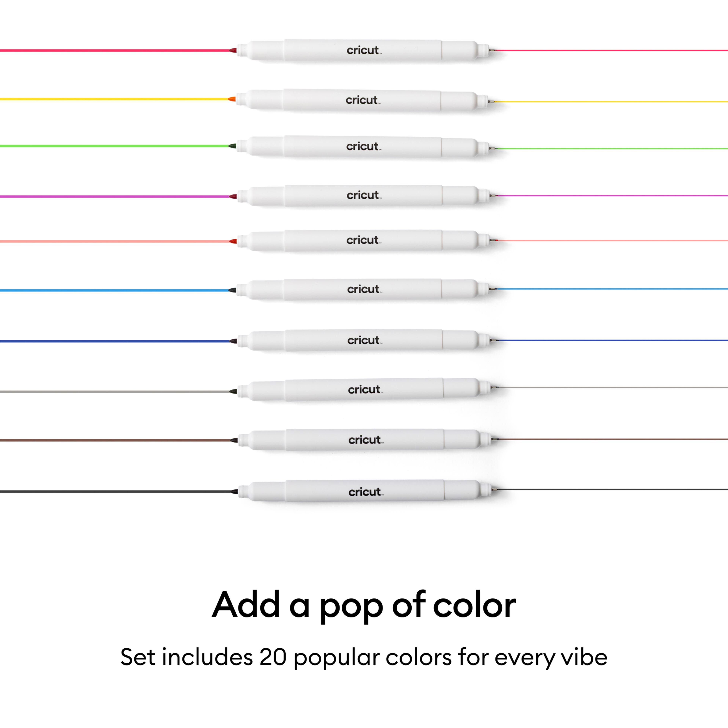Select the thick pink line on the left
728x728 pixels.
113,50
